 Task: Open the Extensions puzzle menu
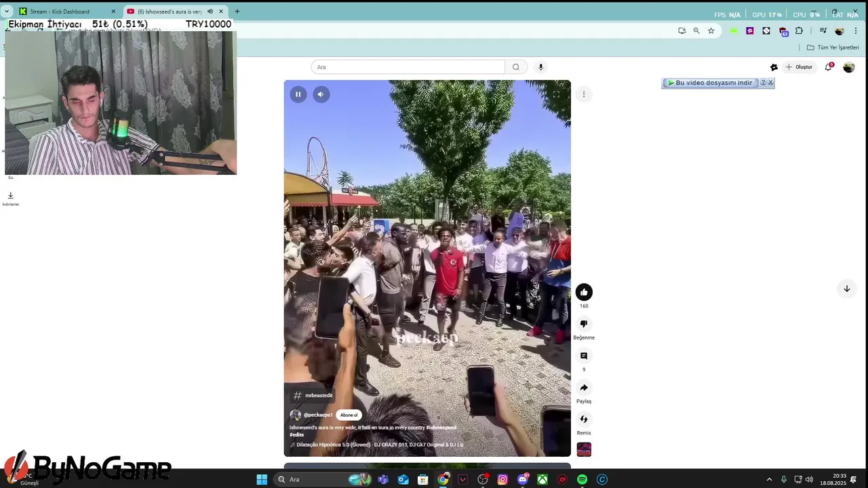799,30
